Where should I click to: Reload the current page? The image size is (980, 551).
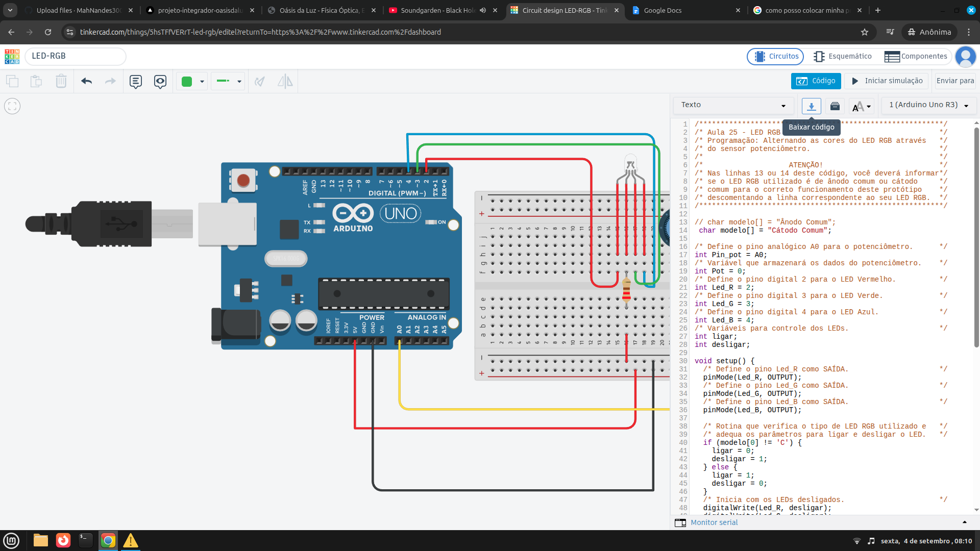tap(48, 32)
